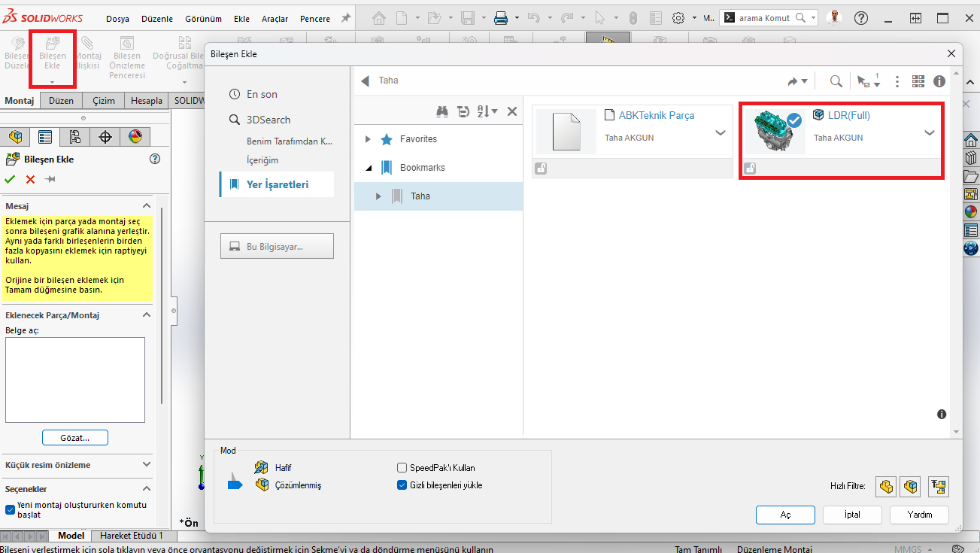Viewport: 980px width, 553px height.
Task: Click the parts quick filter icon
Action: (x=886, y=487)
